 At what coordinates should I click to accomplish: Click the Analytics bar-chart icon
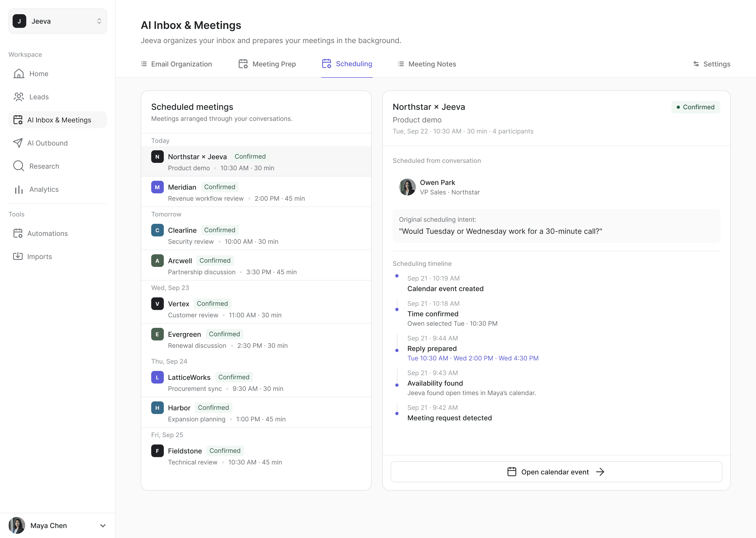coord(19,189)
